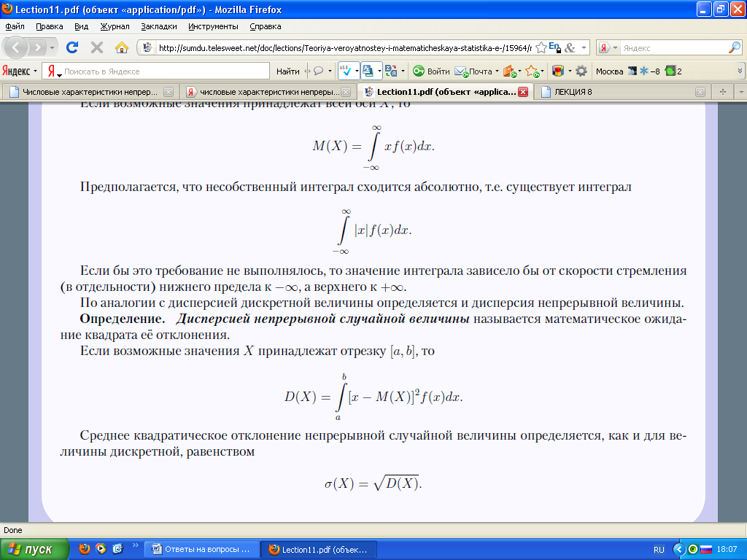Open dropdown next to the speech bubble icon
Image resolution: width=747 pixels, height=560 pixels.
point(330,71)
